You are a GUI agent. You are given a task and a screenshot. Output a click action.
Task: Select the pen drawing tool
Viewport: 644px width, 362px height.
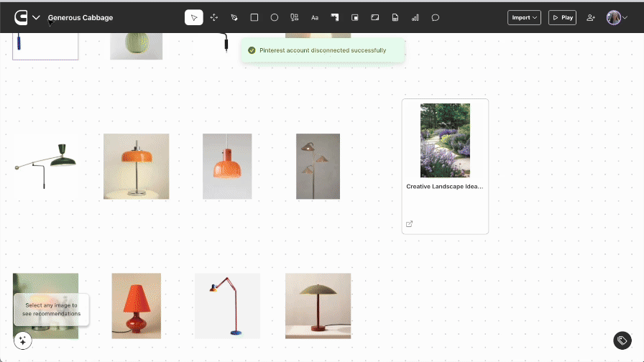(x=234, y=17)
